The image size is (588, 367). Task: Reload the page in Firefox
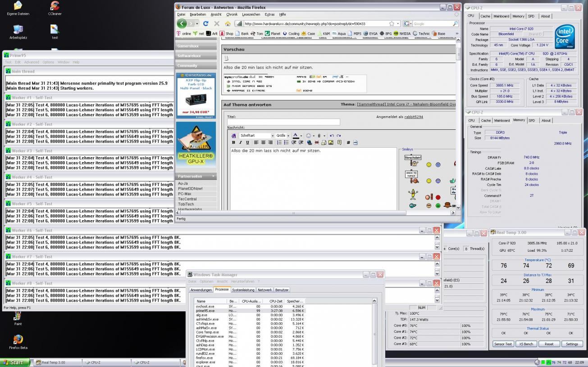(x=205, y=23)
